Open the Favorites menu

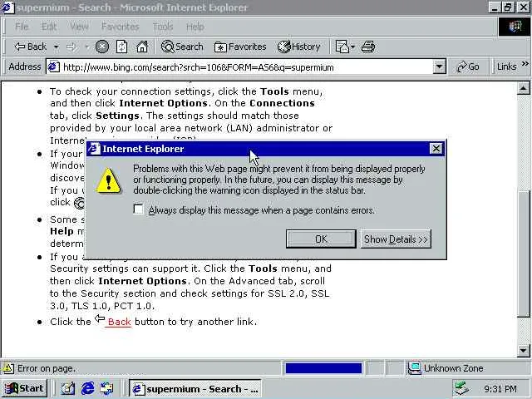[120, 26]
